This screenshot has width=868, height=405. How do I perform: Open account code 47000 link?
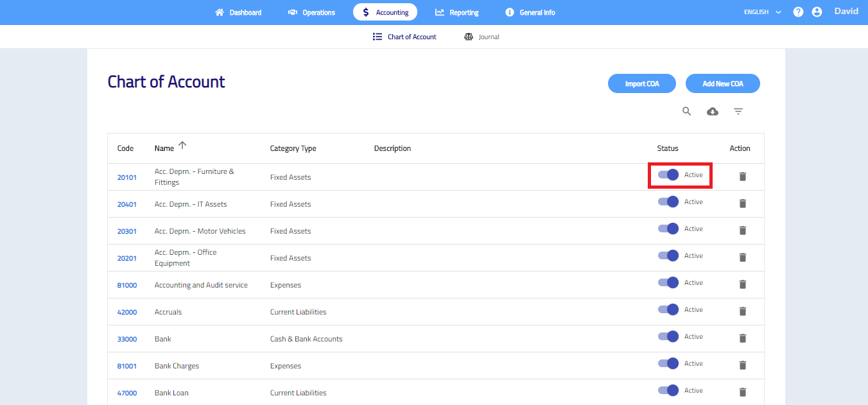pyautogui.click(x=126, y=393)
